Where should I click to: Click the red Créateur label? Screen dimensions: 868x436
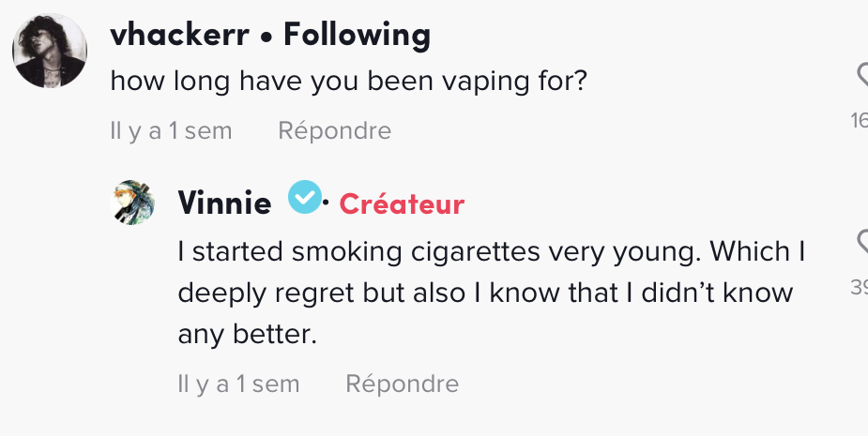[x=402, y=203]
